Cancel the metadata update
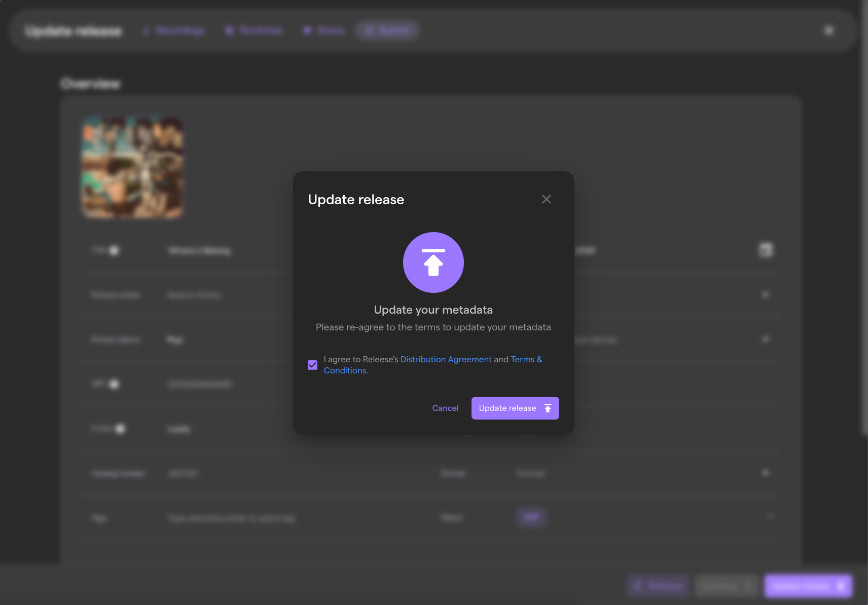 445,408
